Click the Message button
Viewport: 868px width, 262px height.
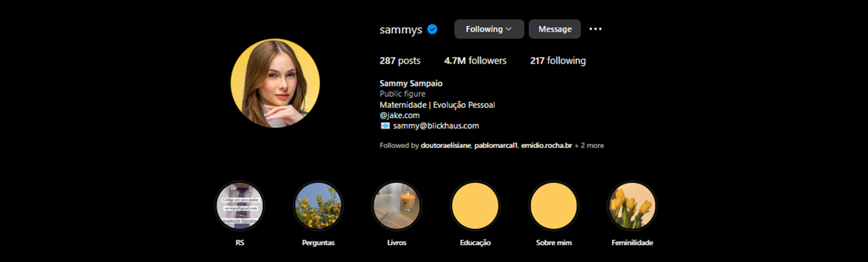[555, 29]
